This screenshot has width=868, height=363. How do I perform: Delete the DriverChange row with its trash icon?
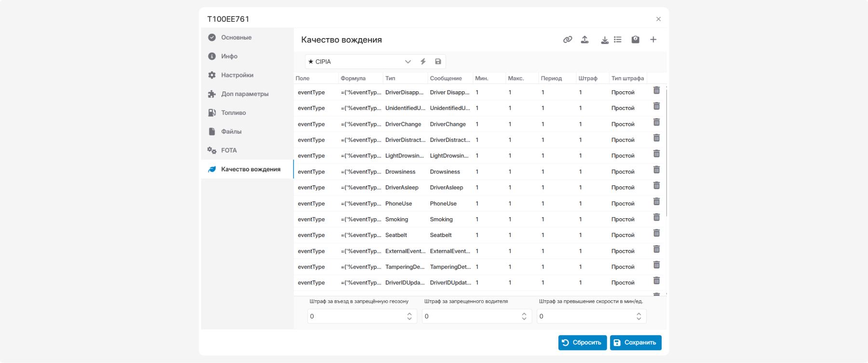click(x=656, y=123)
